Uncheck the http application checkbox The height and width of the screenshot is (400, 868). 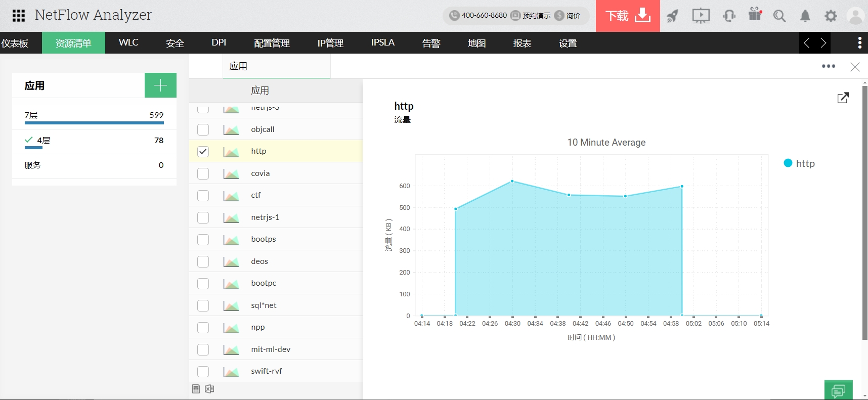click(203, 152)
